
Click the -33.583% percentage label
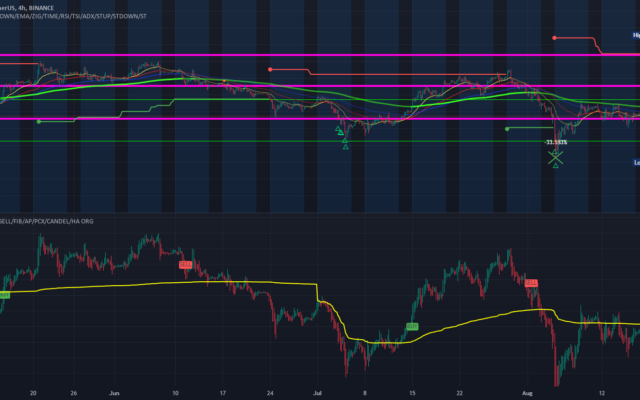[556, 142]
